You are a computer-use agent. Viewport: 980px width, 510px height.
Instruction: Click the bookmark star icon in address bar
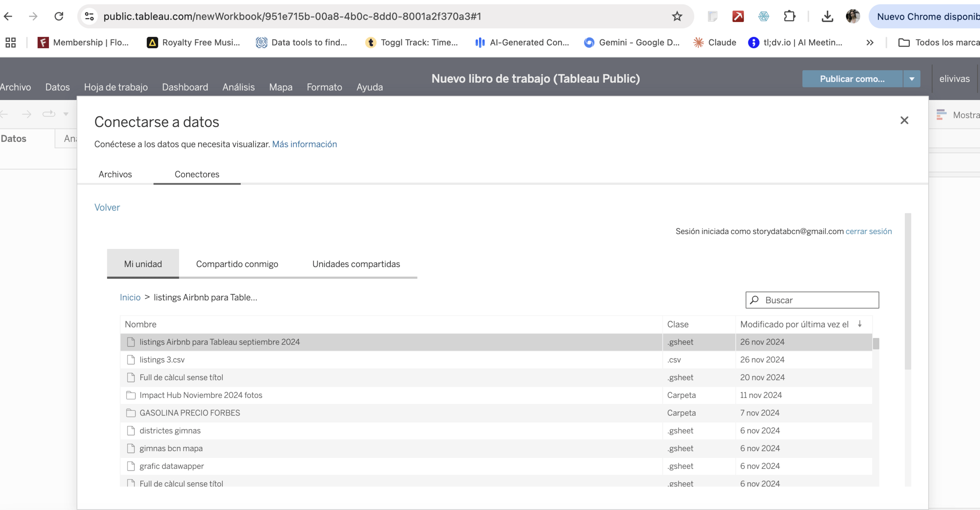(677, 16)
